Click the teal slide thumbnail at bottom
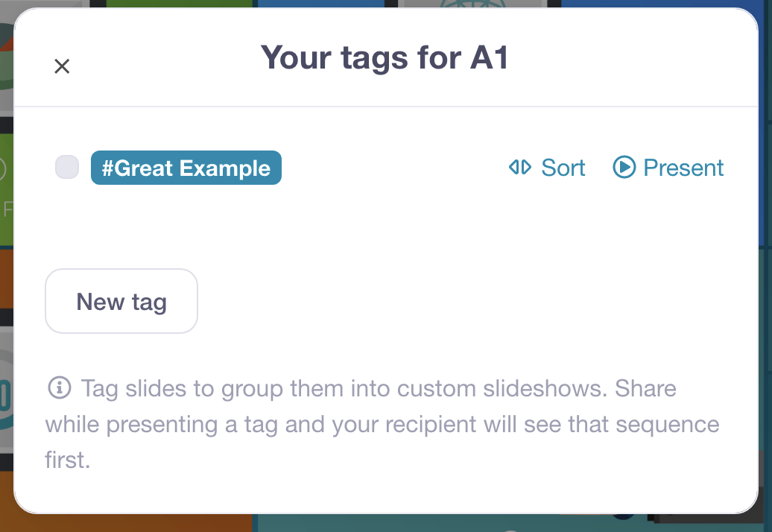Viewport: 772px width, 532px height. [447, 522]
